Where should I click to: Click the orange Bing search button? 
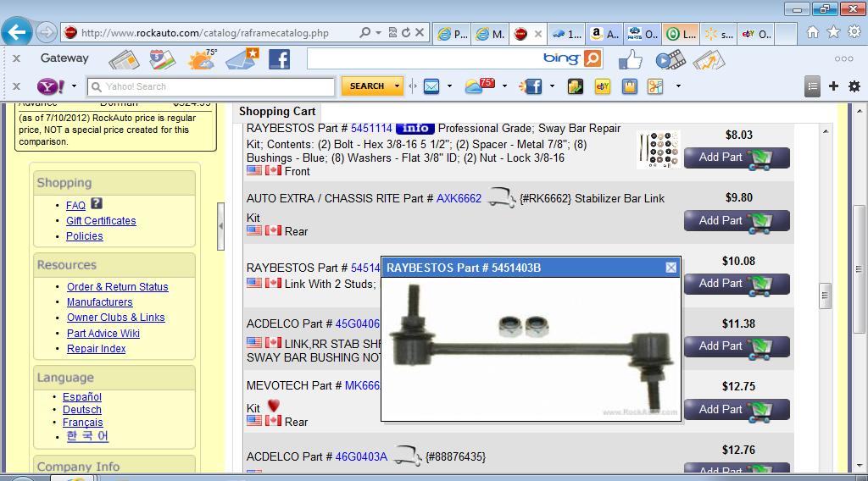click(593, 58)
